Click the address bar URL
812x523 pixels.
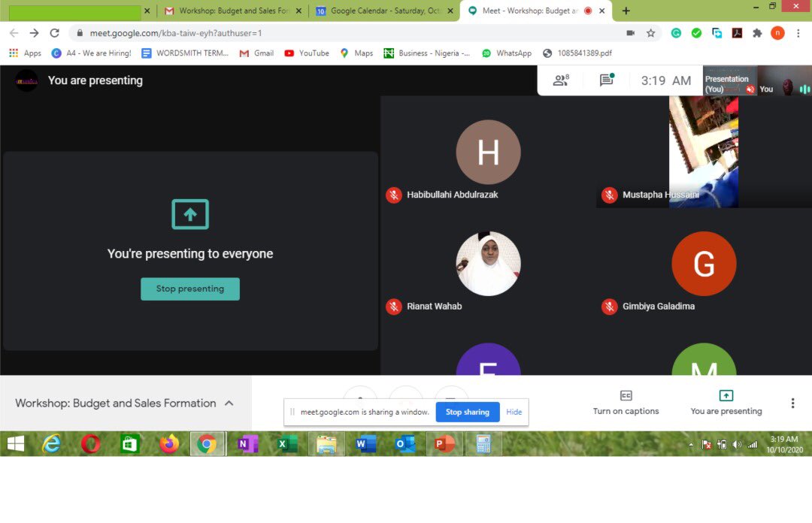coord(175,33)
